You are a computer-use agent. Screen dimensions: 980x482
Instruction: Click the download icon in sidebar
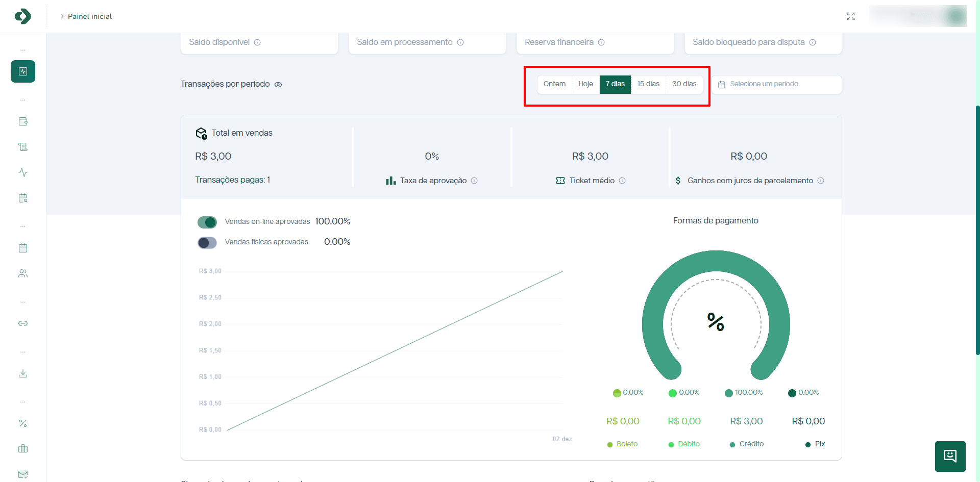23,373
